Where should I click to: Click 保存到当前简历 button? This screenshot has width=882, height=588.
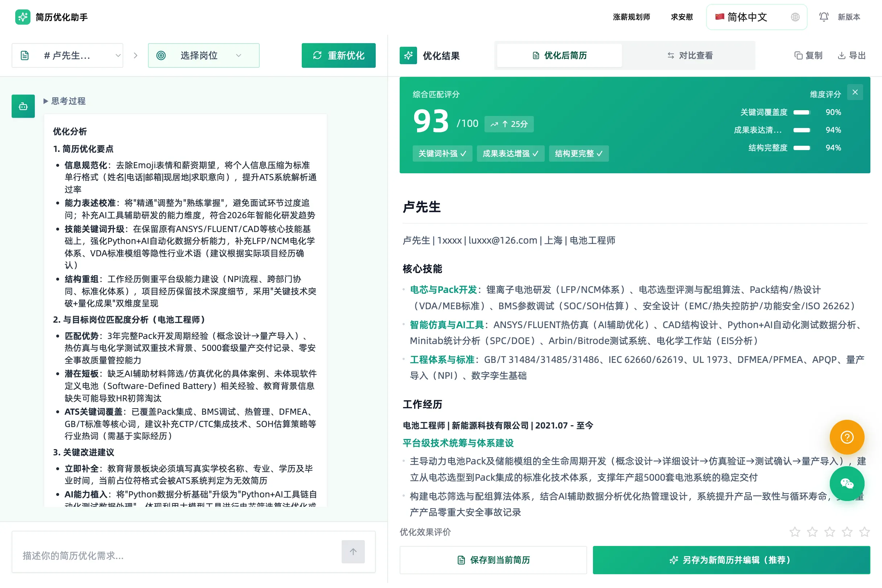coord(493,559)
